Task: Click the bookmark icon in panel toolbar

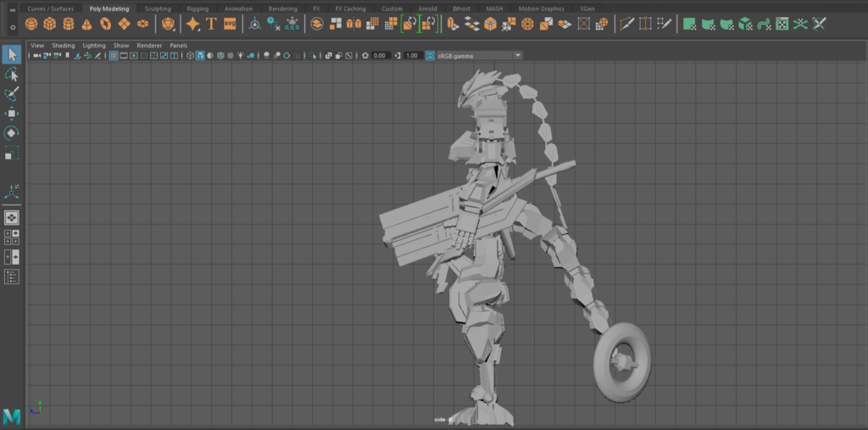Action: (68, 55)
